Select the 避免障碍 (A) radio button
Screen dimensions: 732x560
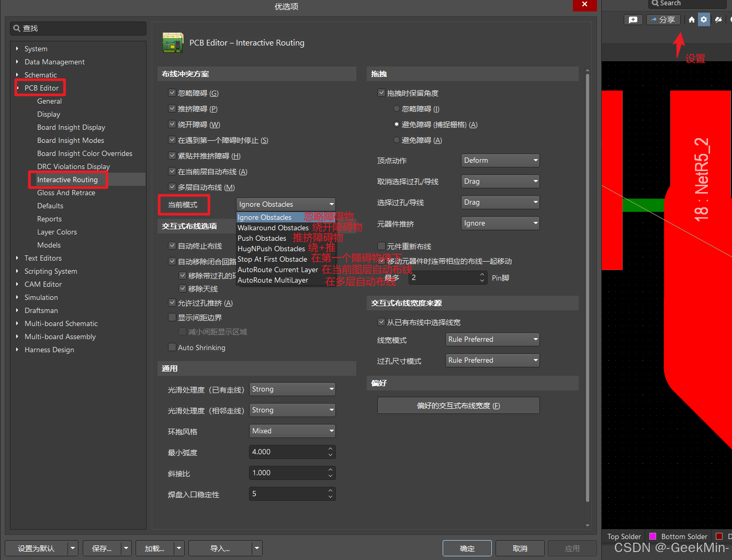tap(397, 140)
